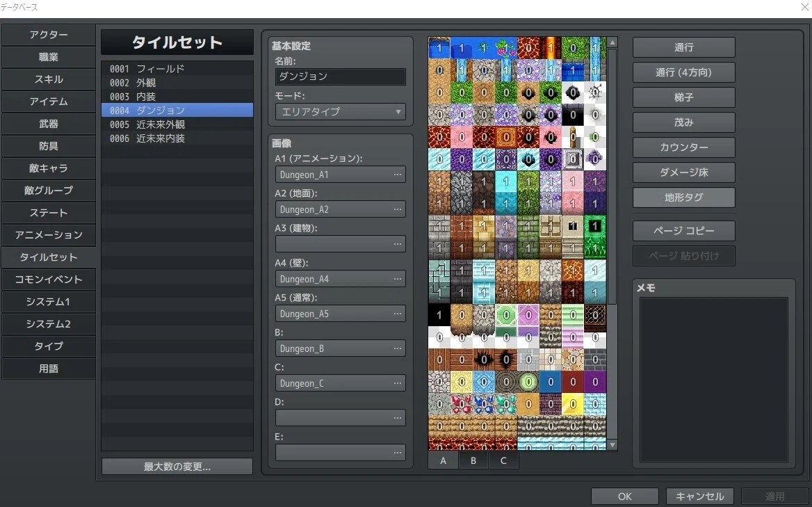
Task: Select tileset 0002 外観
Action: click(x=177, y=82)
